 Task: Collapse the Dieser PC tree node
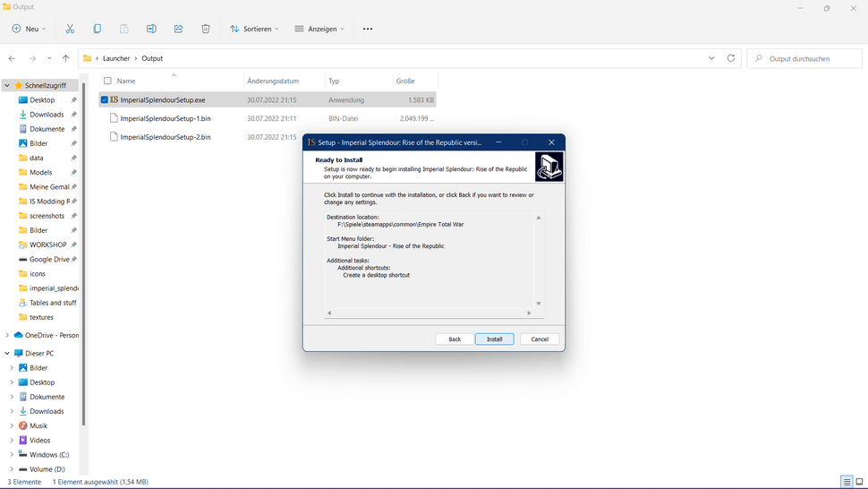(x=8, y=354)
